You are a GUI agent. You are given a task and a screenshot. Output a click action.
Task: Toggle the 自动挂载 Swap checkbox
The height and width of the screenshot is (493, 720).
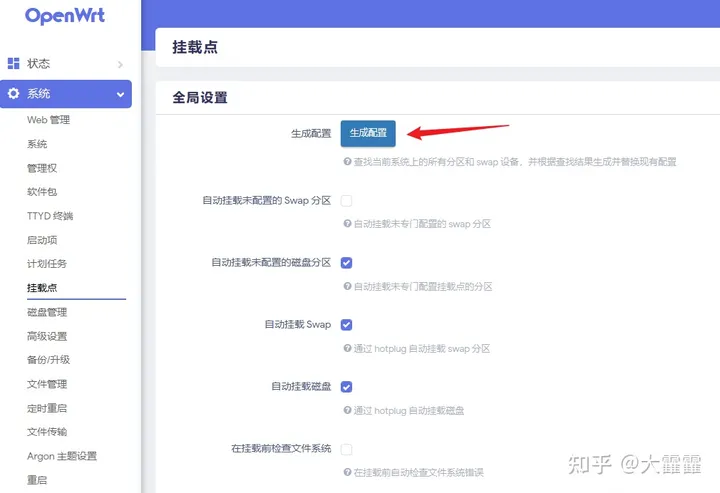click(x=346, y=325)
